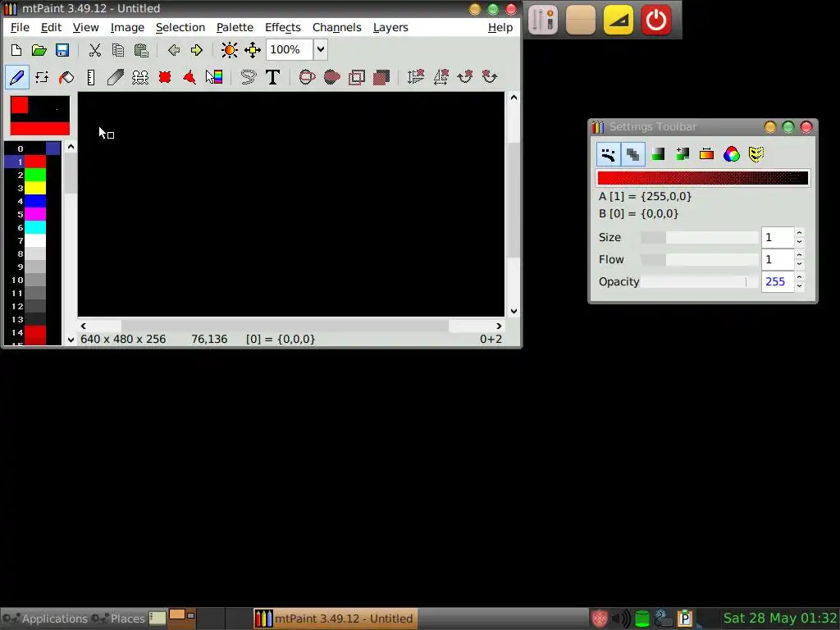840x630 pixels.
Task: Select the Shuffle tool
Action: [41, 77]
